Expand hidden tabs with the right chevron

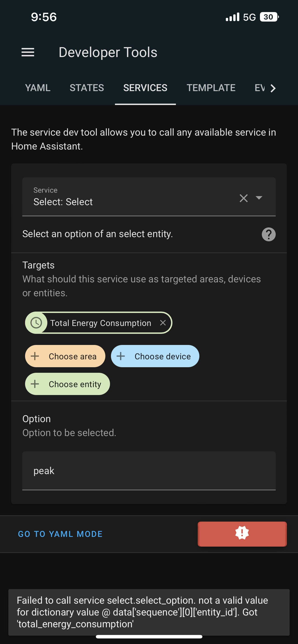273,88
